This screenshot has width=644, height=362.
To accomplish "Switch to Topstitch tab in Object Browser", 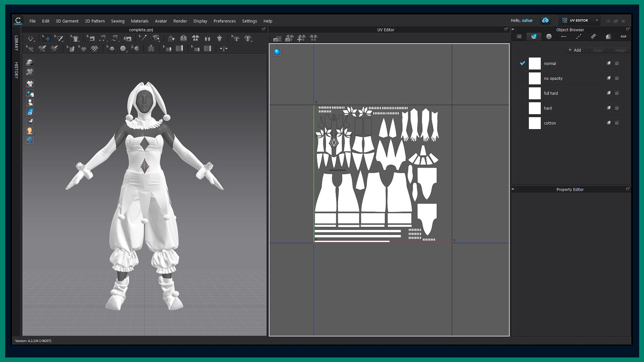I will tap(579, 37).
